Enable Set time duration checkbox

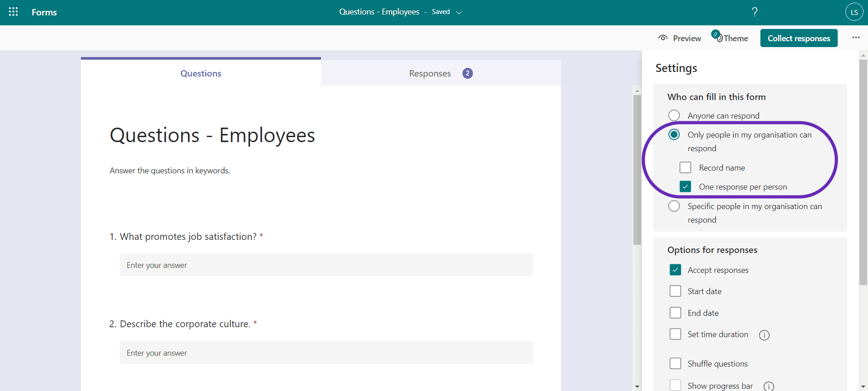coord(675,334)
